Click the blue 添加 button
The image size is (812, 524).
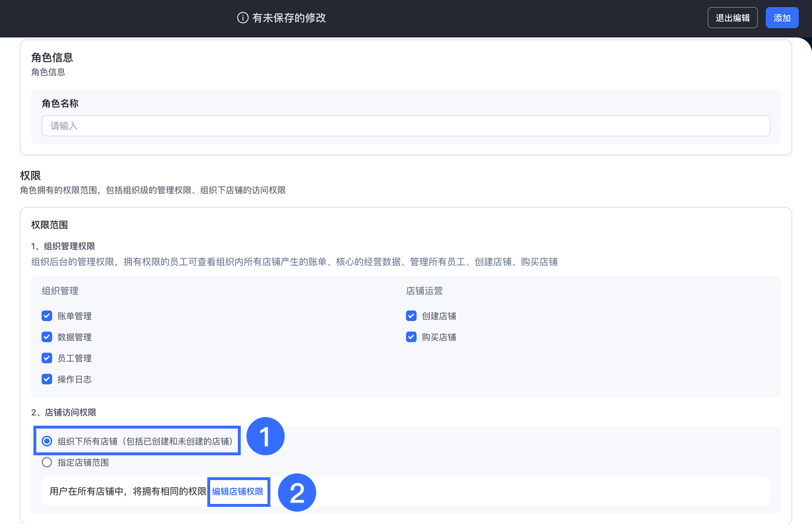pyautogui.click(x=782, y=18)
